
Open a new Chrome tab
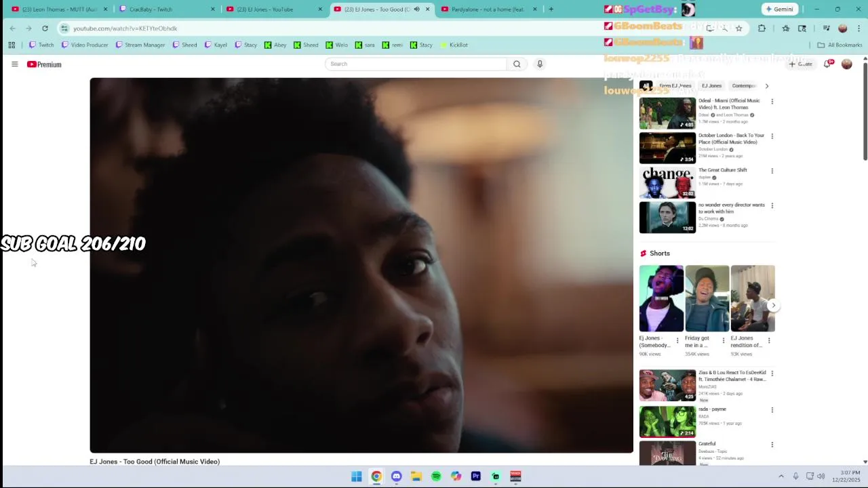[x=551, y=9]
